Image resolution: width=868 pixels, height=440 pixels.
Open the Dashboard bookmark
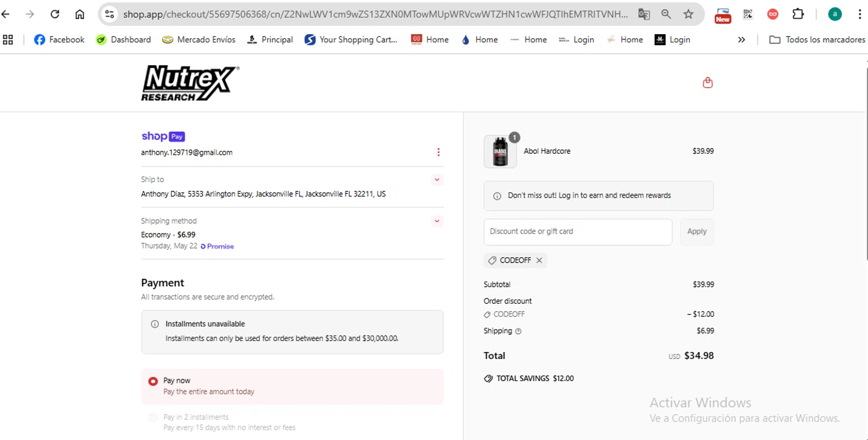coord(123,39)
